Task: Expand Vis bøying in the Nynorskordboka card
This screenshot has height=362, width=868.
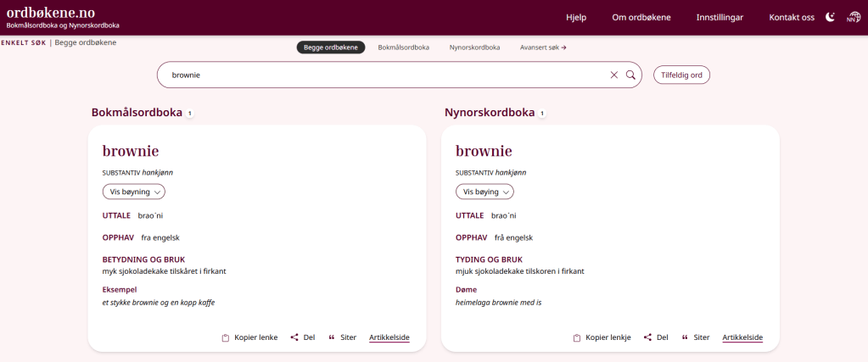Action: [486, 192]
